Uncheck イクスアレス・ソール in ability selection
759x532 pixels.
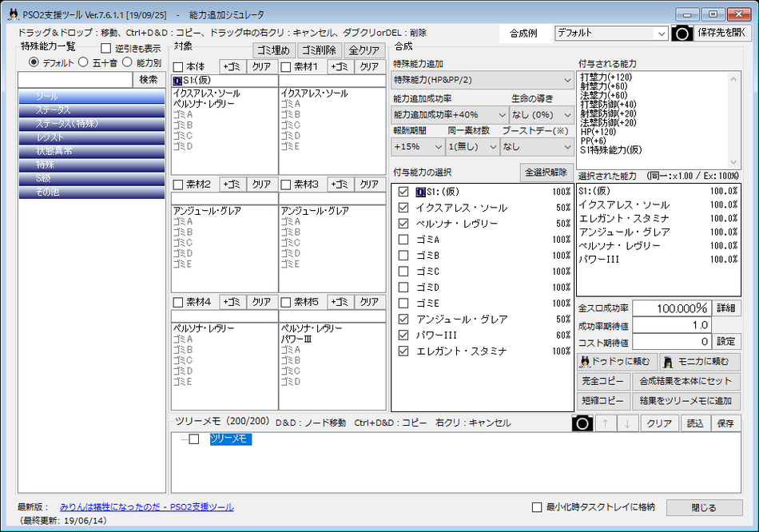pos(403,208)
